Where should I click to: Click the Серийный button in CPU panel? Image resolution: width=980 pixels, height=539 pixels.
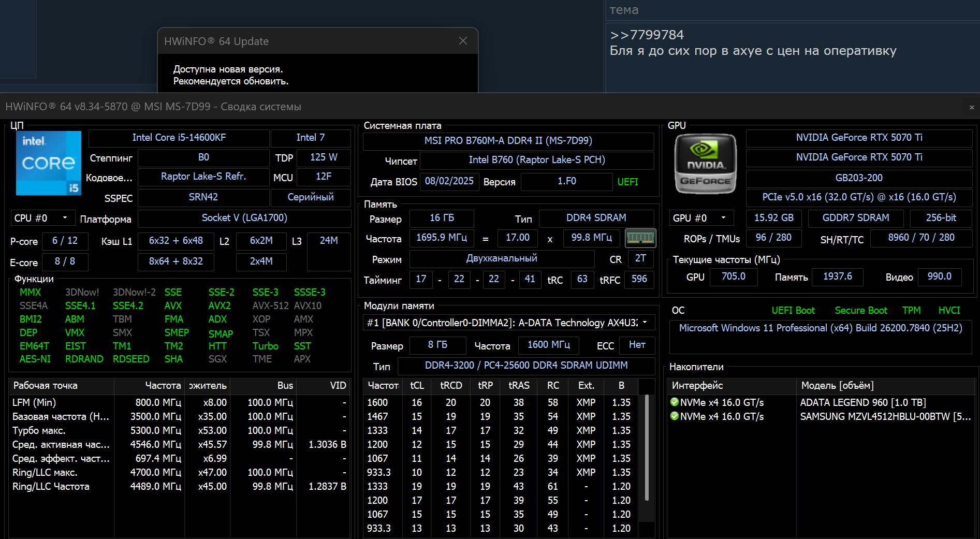[311, 197]
